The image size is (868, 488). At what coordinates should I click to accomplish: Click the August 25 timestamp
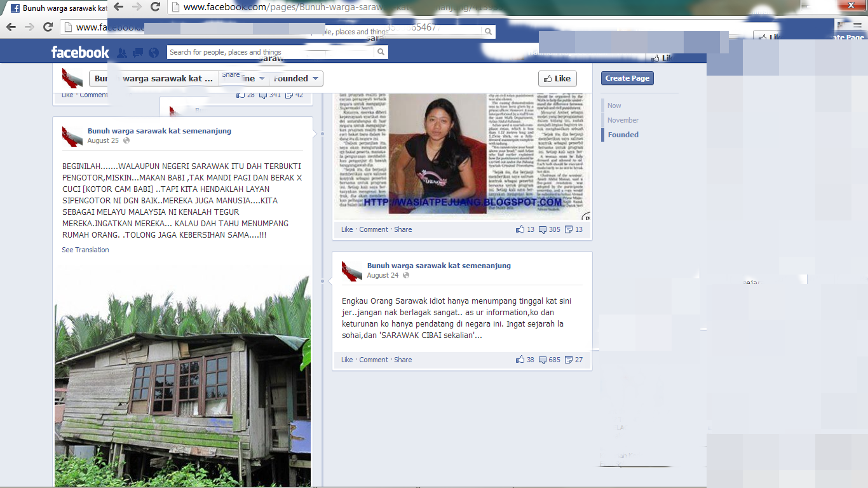(x=103, y=140)
